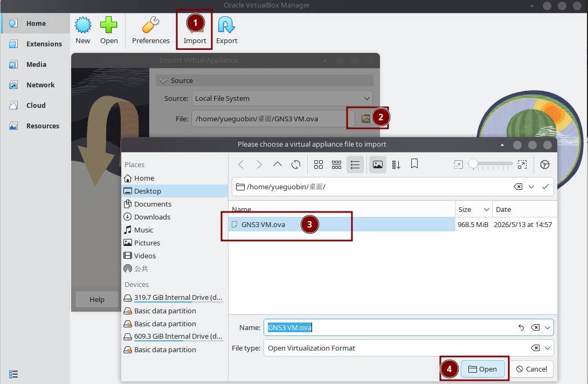The image size is (588, 384).
Task: Select Home in VirtualBox sidebar
Action: point(36,23)
